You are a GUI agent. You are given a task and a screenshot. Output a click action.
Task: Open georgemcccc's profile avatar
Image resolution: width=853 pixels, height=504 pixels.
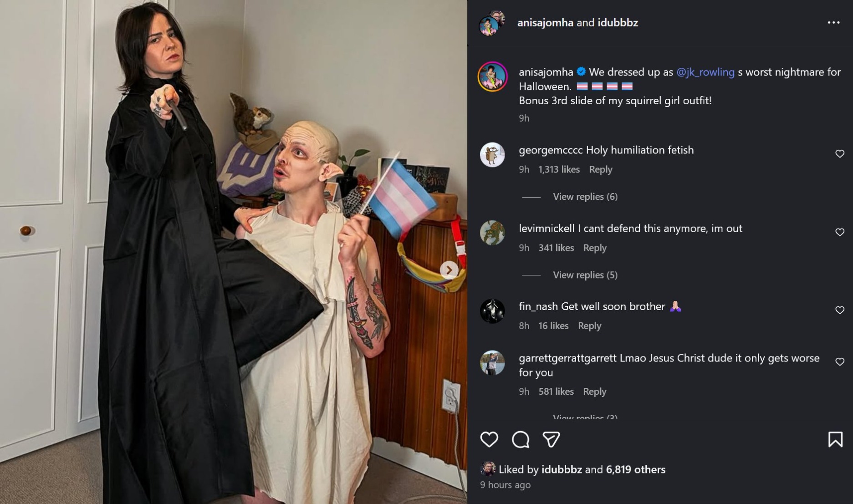tap(492, 155)
